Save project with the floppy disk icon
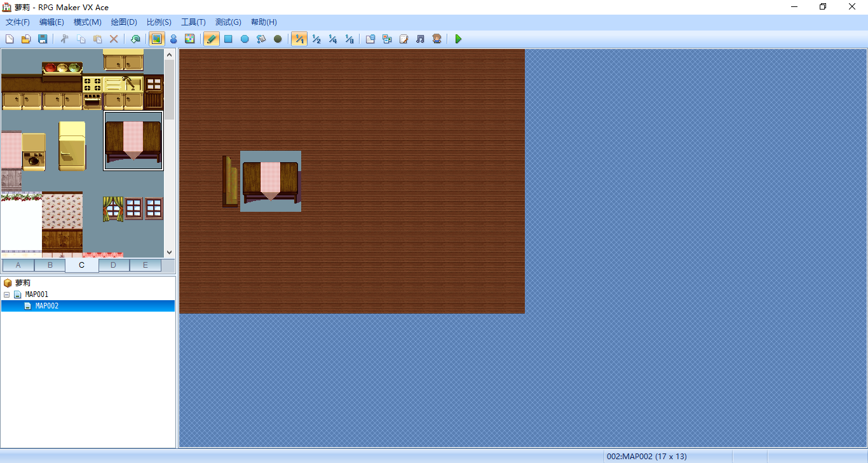868x463 pixels. pos(43,39)
